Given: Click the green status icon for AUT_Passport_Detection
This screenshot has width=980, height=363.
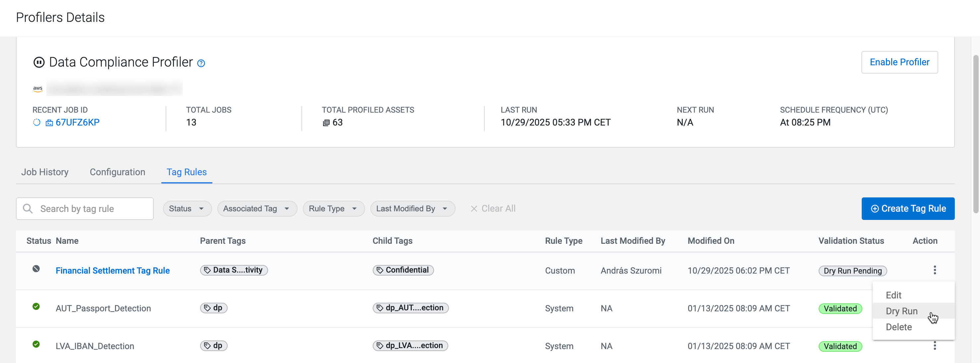Looking at the screenshot, I should pyautogui.click(x=36, y=306).
